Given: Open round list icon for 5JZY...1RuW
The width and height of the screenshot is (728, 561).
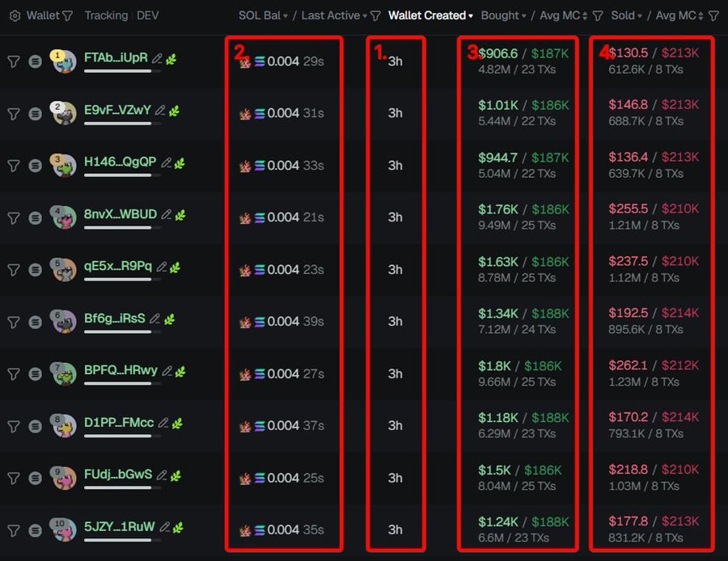Looking at the screenshot, I should tap(35, 530).
